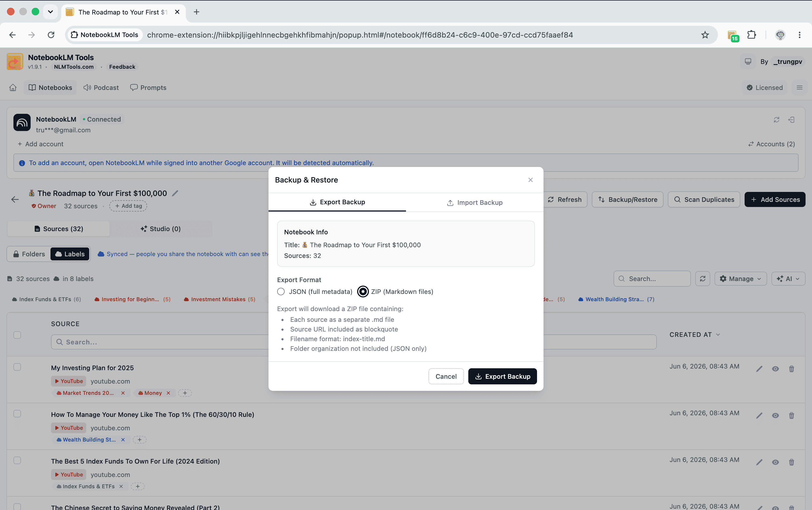Open the hamburger menu near Licensed
Viewport: 812px width, 510px height.
pyautogui.click(x=799, y=88)
